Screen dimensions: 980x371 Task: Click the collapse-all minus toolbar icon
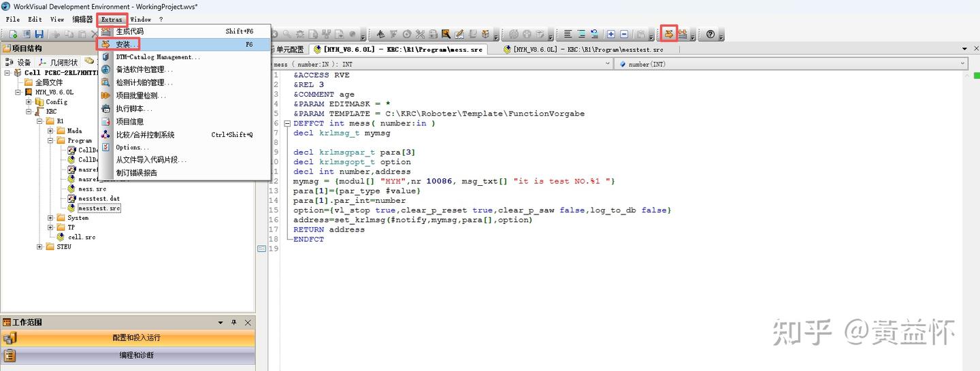624,34
